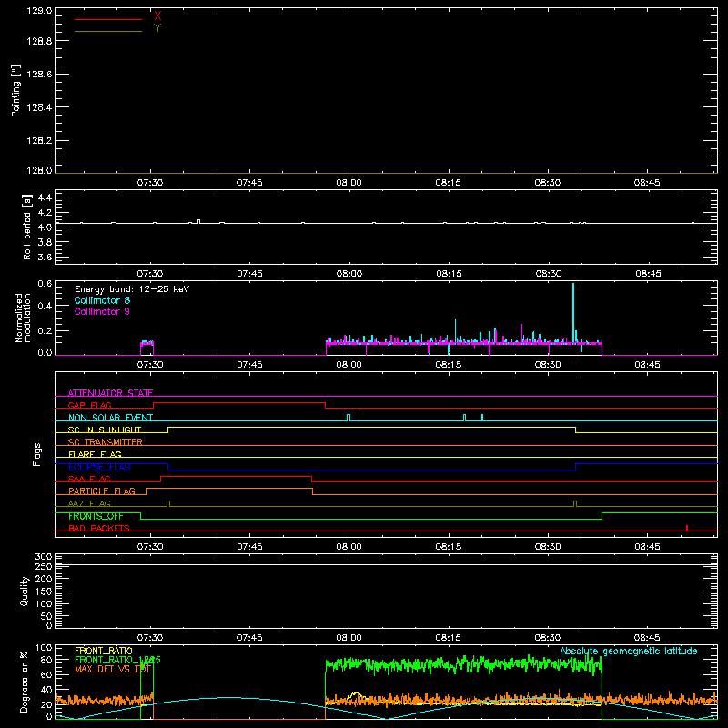The width and height of the screenshot is (728, 728).
Task: Click the Flags axis title
Action: [36, 454]
